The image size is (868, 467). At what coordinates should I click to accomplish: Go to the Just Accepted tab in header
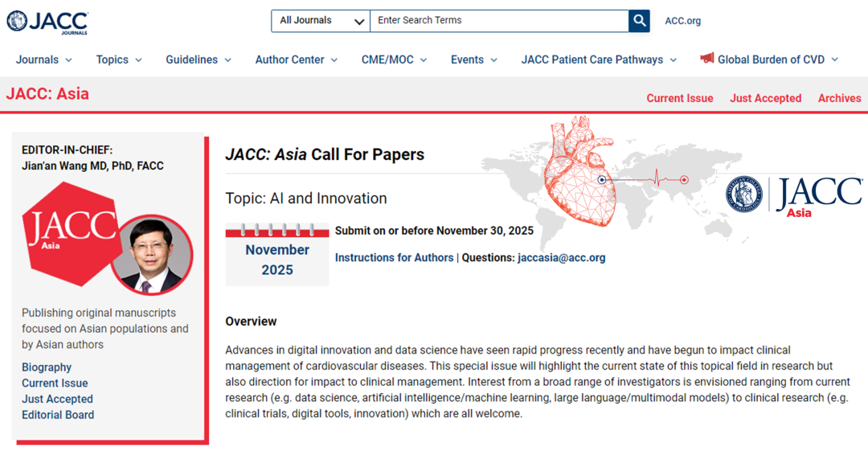coord(765,98)
